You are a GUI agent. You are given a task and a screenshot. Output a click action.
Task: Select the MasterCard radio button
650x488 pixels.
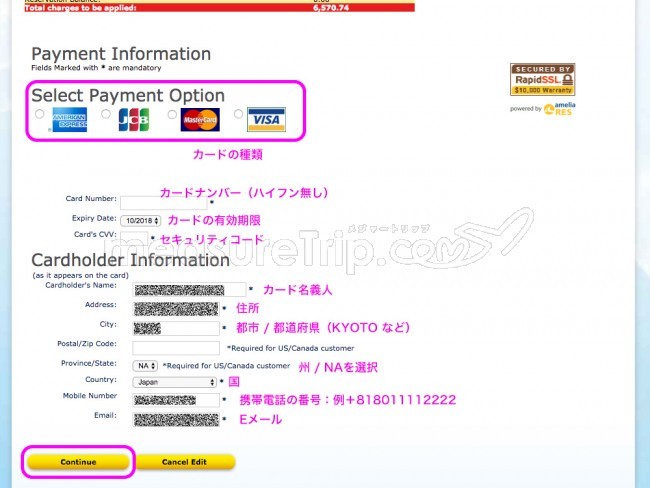click(x=172, y=114)
